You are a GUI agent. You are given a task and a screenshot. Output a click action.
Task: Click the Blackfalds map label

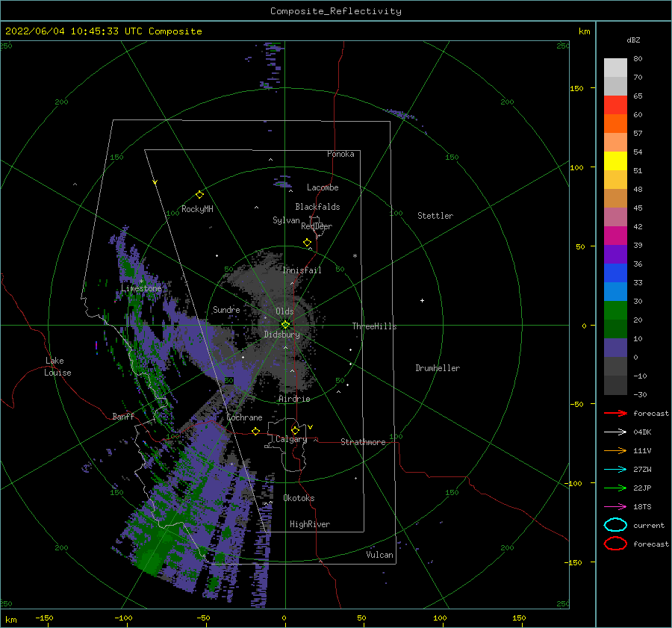tap(317, 207)
